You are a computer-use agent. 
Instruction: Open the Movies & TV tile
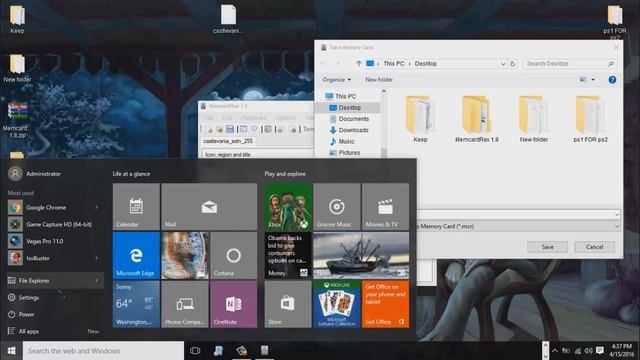tap(385, 207)
